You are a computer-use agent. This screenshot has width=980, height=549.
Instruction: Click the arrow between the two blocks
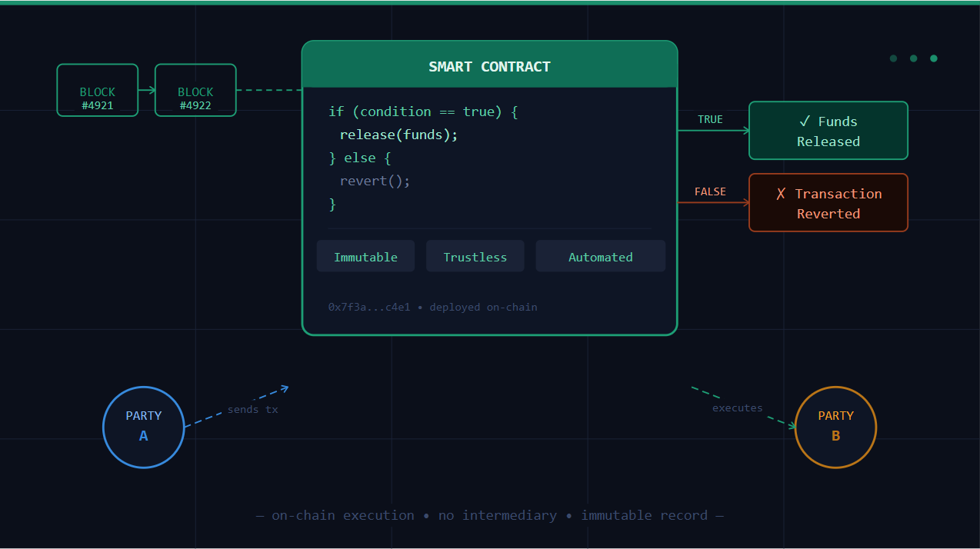click(147, 90)
